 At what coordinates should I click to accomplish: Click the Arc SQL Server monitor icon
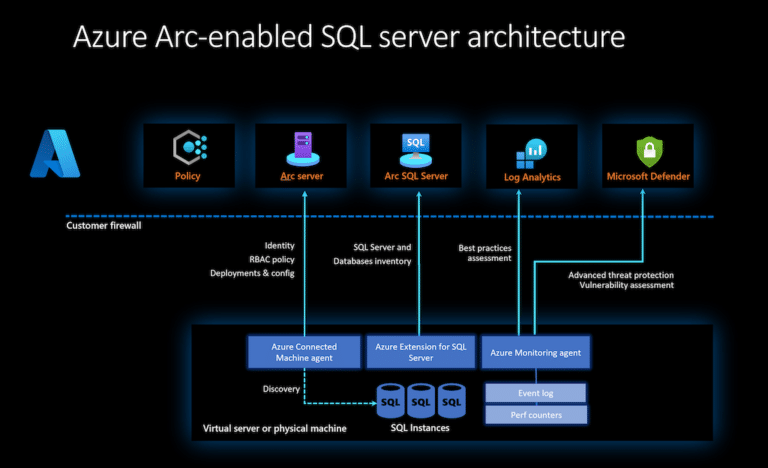pos(416,150)
